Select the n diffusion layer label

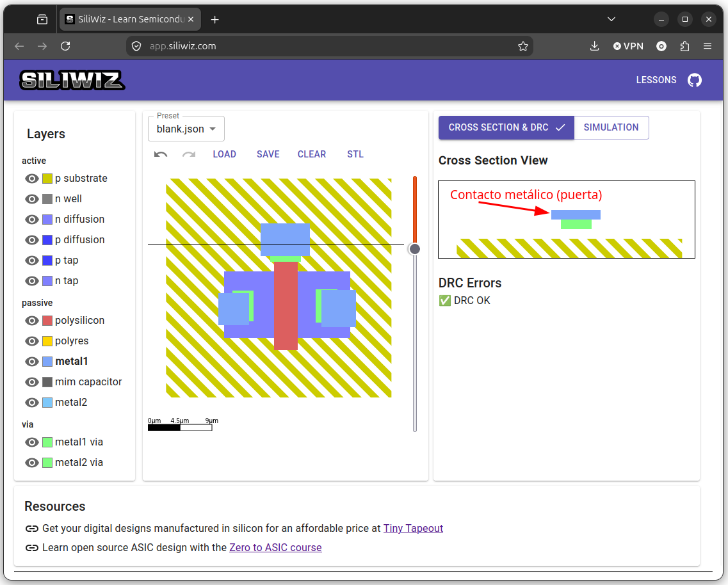[80, 219]
